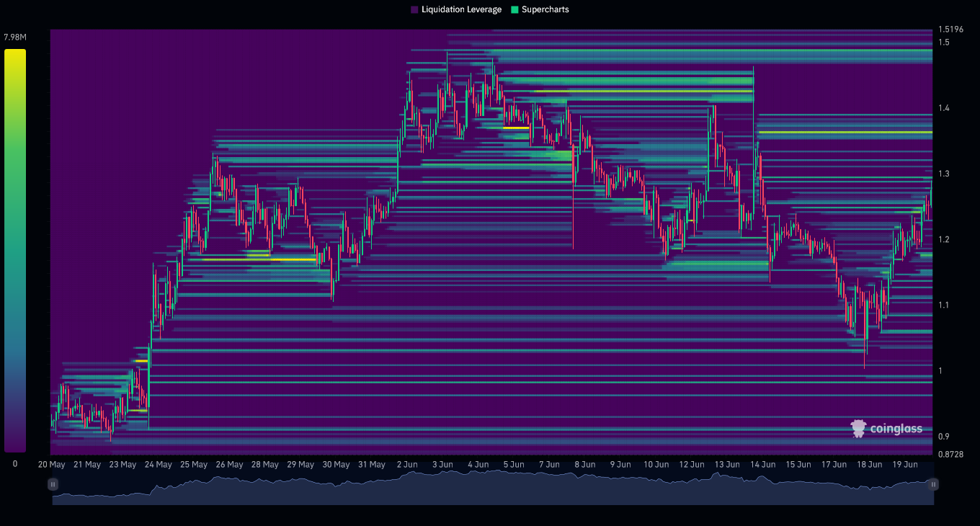The height and width of the screenshot is (526, 980).
Task: Click the 15 Jun date label
Action: click(x=798, y=465)
